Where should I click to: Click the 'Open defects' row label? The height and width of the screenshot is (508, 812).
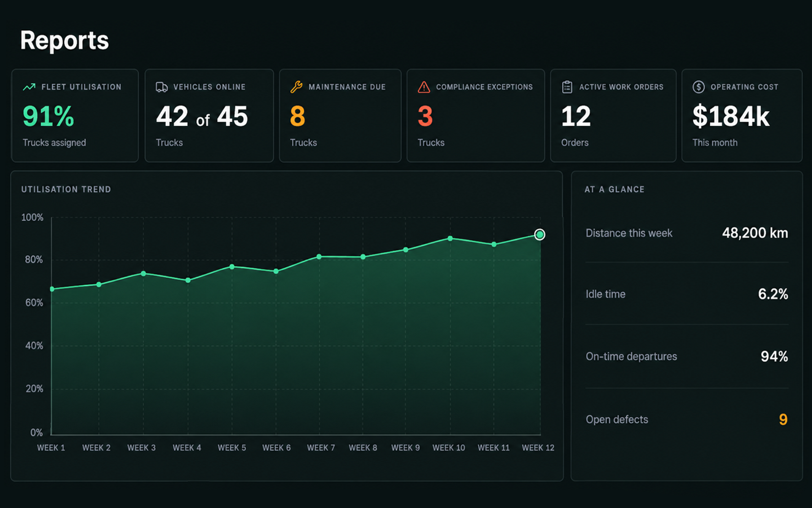coord(617,420)
